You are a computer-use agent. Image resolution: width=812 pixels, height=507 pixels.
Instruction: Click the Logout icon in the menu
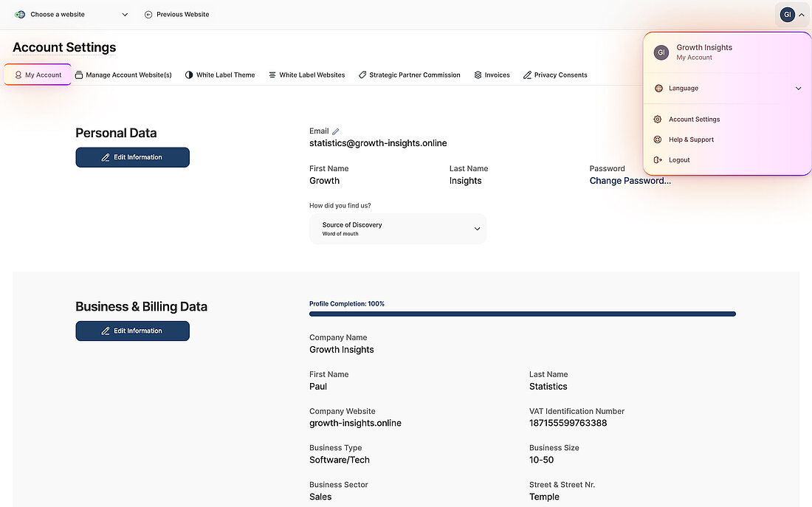tap(658, 159)
